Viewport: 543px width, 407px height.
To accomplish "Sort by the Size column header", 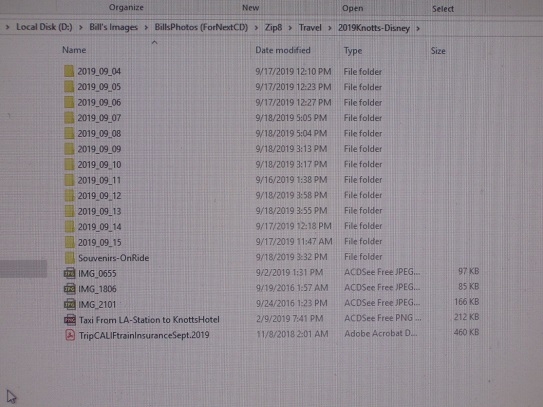I will (x=438, y=51).
